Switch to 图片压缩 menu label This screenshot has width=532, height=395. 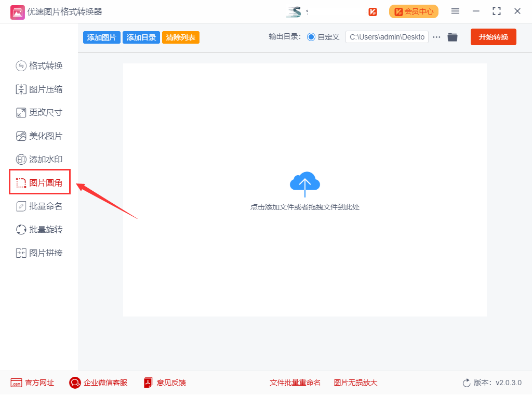pos(46,89)
